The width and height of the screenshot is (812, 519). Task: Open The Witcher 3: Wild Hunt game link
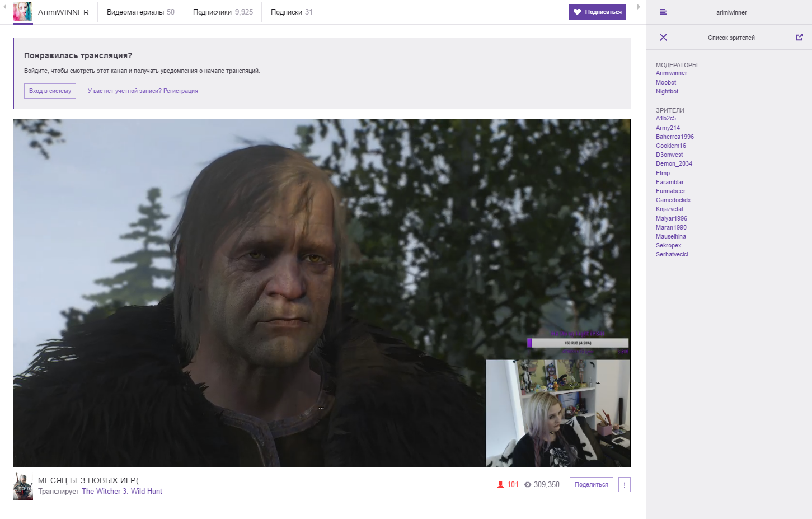[122, 491]
